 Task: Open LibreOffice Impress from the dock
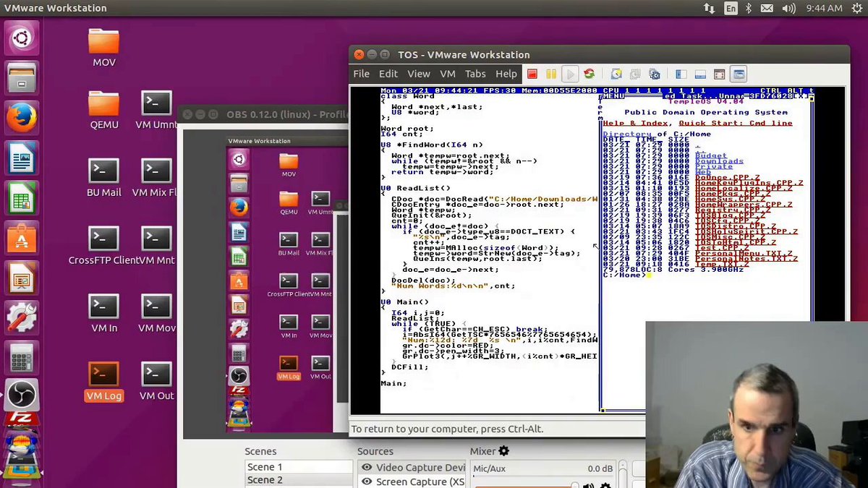click(22, 278)
